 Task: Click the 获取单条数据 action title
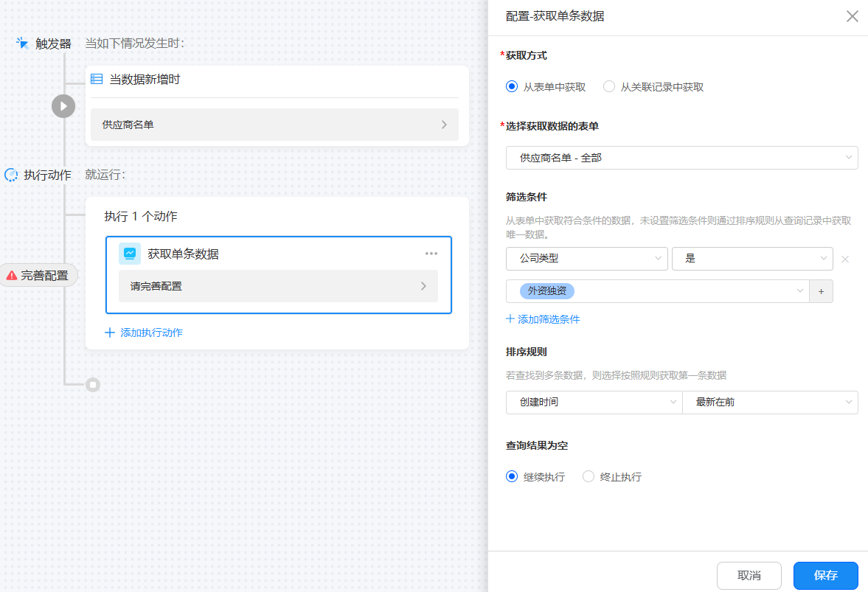pos(183,254)
